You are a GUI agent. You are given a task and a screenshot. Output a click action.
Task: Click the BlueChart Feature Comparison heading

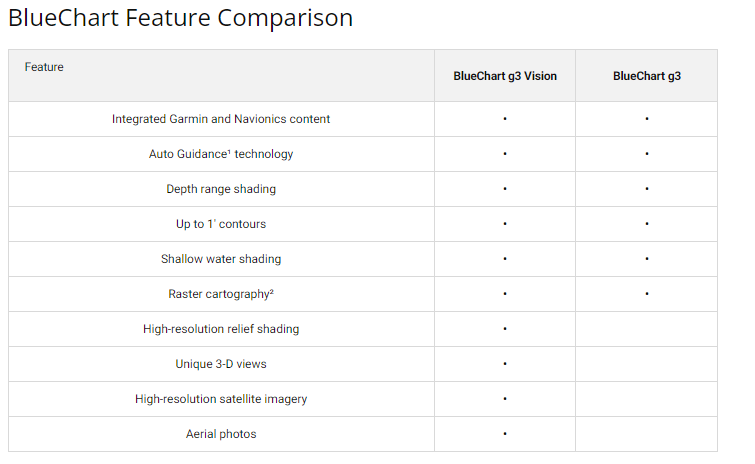[181, 18]
